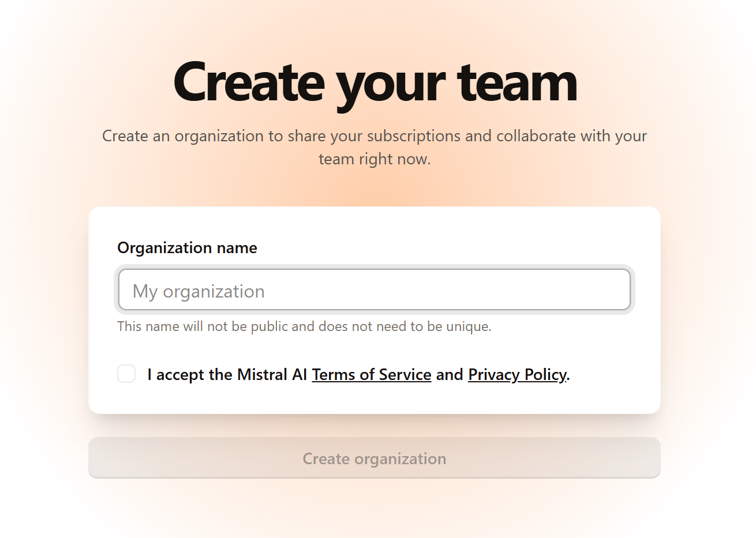
Task: Click the Create organization button
Action: pos(374,458)
